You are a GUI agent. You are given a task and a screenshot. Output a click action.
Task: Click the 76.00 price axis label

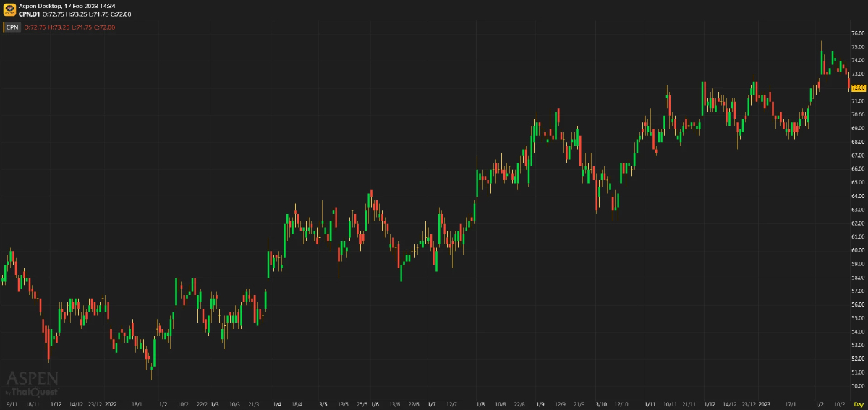click(x=858, y=33)
